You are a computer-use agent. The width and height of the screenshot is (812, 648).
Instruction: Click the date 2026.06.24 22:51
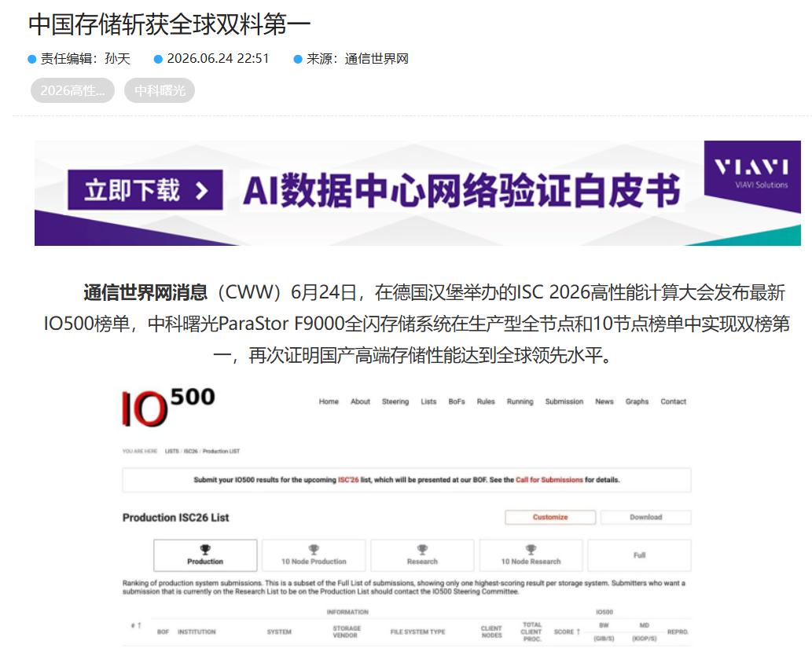[218, 58]
